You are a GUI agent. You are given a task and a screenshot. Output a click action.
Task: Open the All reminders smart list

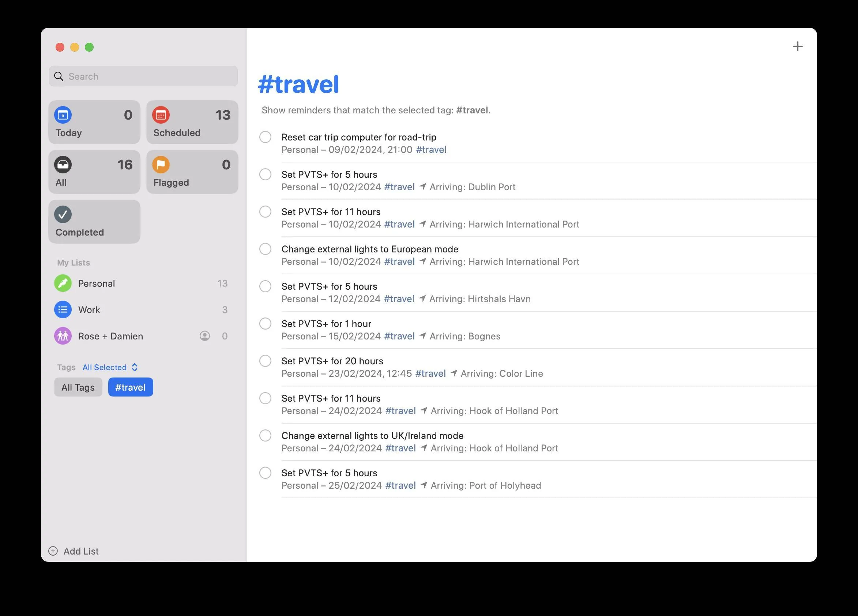94,172
